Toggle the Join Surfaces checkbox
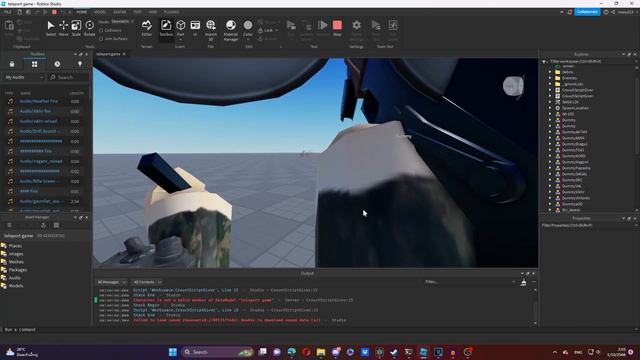The image size is (640, 360). (101, 39)
